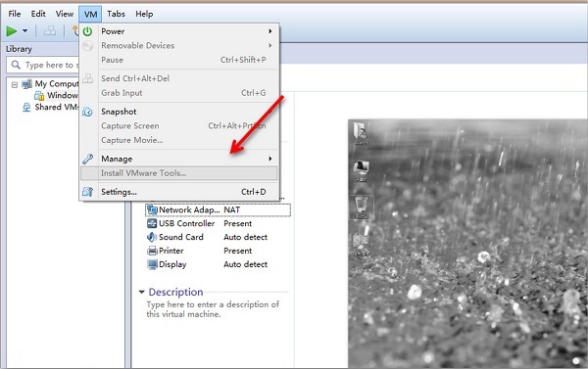The image size is (588, 369).
Task: Select the Network Adapter device icon
Action: point(152,209)
